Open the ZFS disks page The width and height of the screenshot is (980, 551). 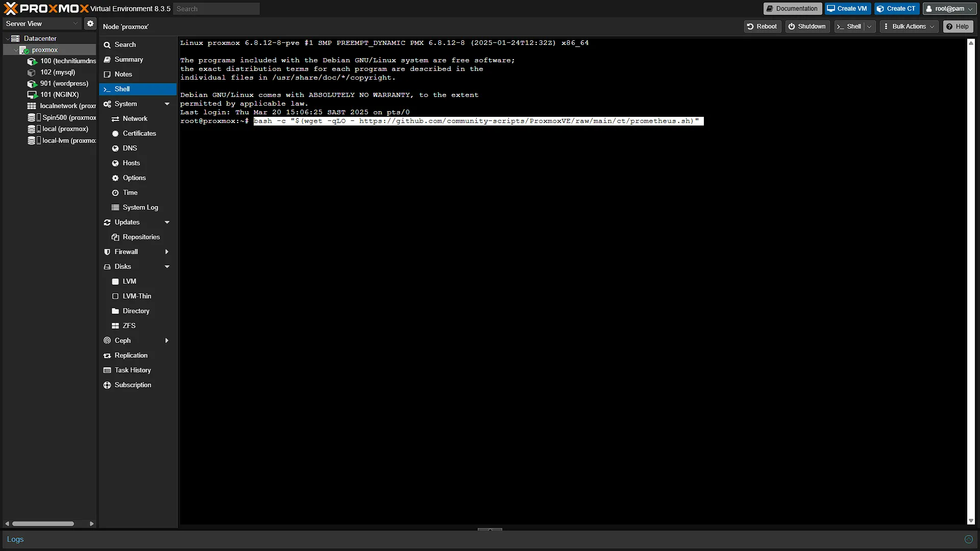click(x=138, y=326)
